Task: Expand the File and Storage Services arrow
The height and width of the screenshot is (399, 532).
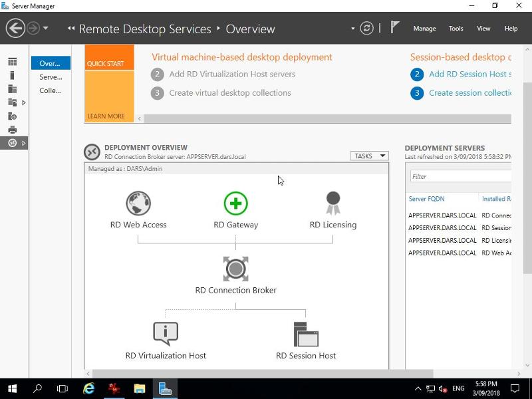Action: (x=23, y=102)
